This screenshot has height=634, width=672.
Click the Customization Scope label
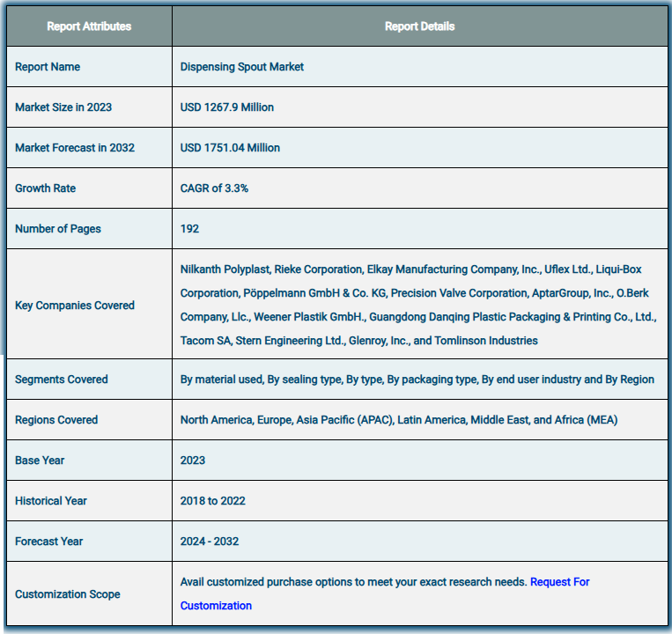67,594
